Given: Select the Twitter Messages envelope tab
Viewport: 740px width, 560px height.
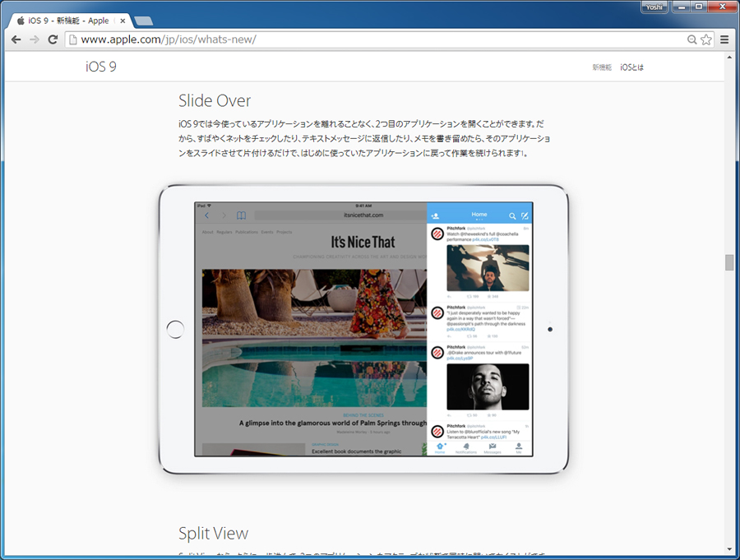Looking at the screenshot, I should [x=493, y=447].
